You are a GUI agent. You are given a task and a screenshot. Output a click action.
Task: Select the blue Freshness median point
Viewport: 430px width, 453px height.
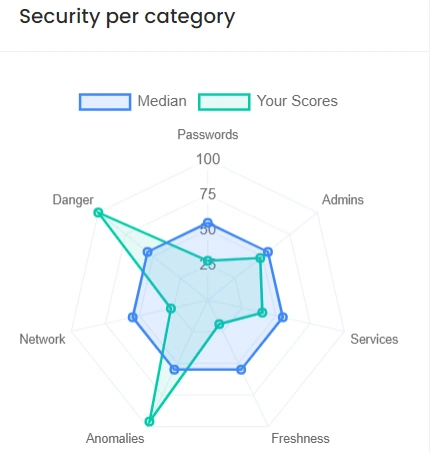(241, 369)
